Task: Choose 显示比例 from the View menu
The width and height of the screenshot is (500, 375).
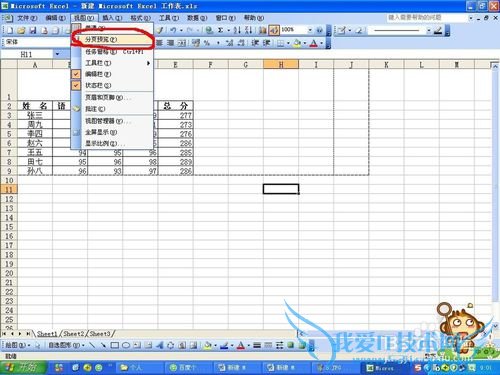Action: [x=112, y=143]
